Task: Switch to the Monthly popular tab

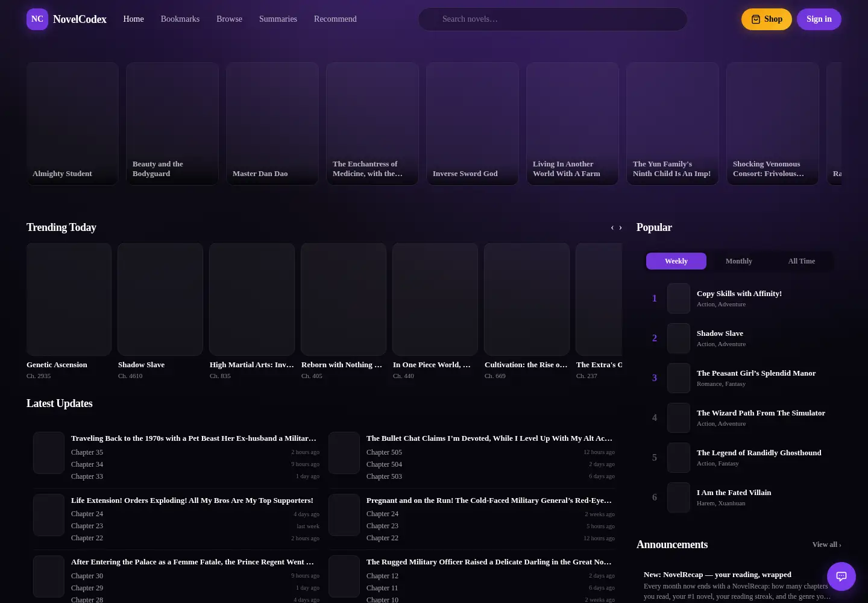Action: coord(739,261)
